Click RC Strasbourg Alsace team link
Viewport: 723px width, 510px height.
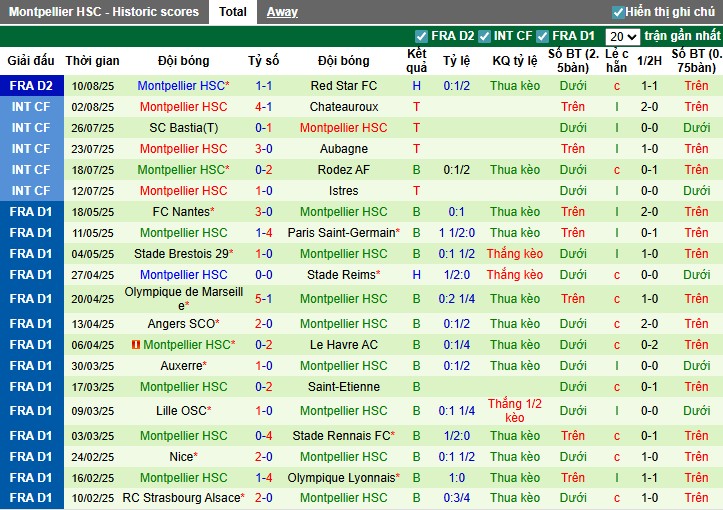click(181, 498)
